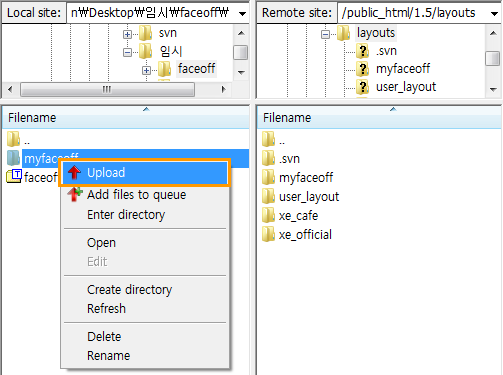Viewport: 503px width, 375px height.
Task: Open the Local site path dropdown
Action: pyautogui.click(x=242, y=13)
